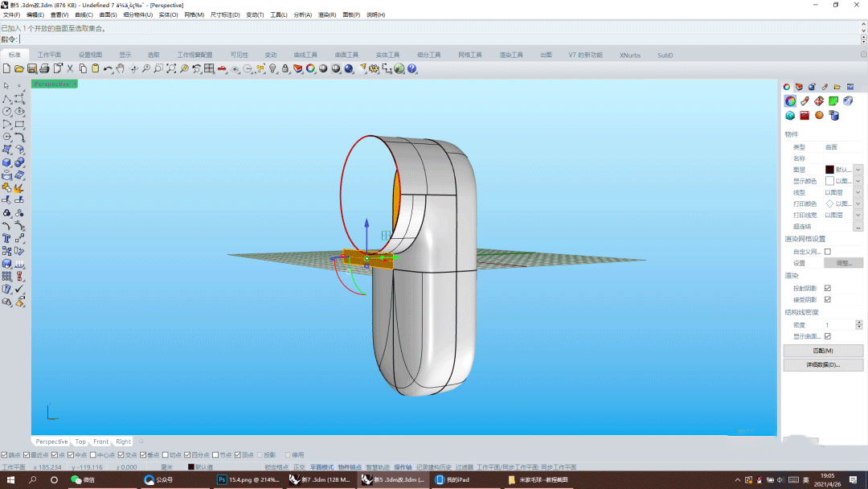This screenshot has height=489, width=868.
Task: Open the 图层 layer dropdown
Action: (858, 170)
